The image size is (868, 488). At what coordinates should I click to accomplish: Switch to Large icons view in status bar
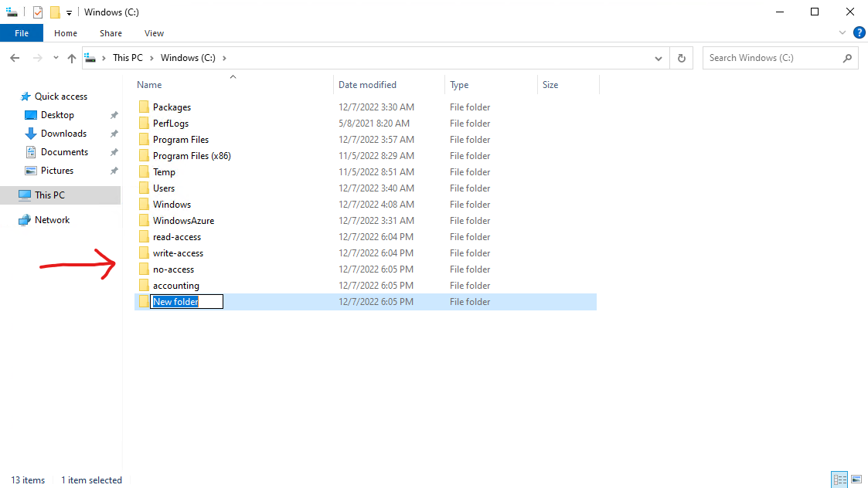pos(856,480)
